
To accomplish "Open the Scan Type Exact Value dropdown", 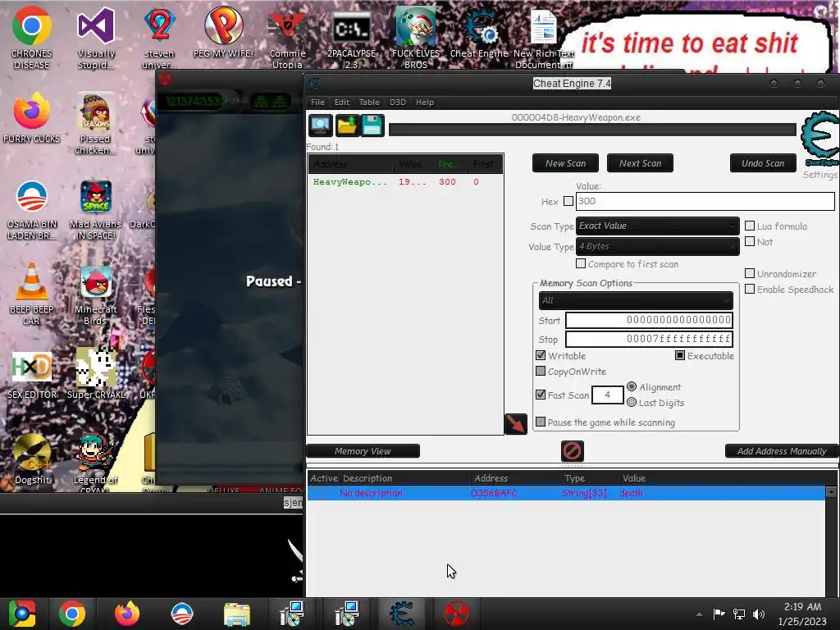I will point(657,226).
